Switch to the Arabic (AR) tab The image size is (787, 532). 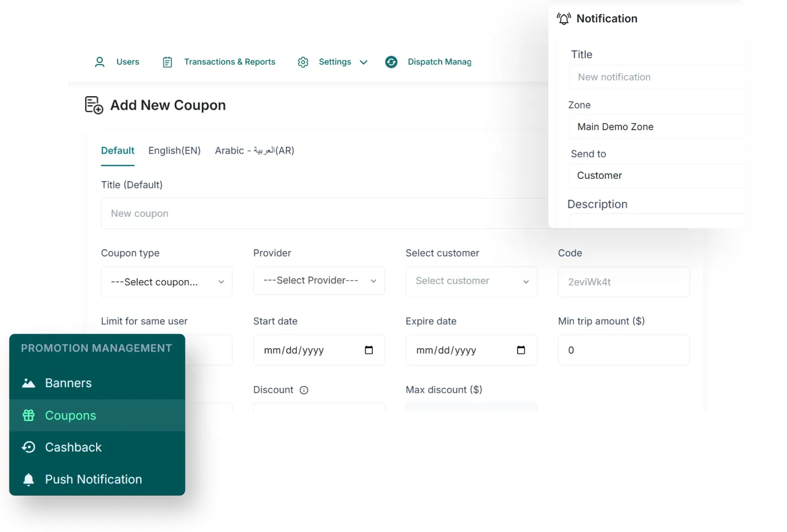click(254, 150)
